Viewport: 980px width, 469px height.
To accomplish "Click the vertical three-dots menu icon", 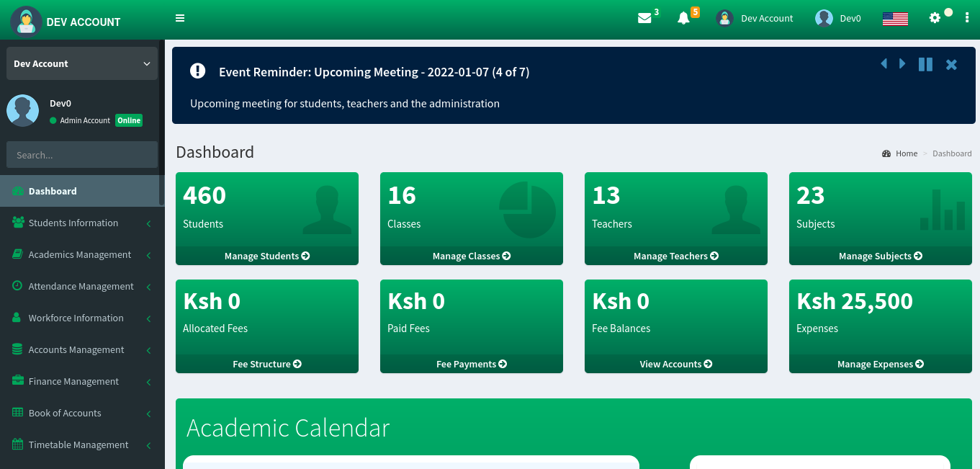I will pos(967,17).
